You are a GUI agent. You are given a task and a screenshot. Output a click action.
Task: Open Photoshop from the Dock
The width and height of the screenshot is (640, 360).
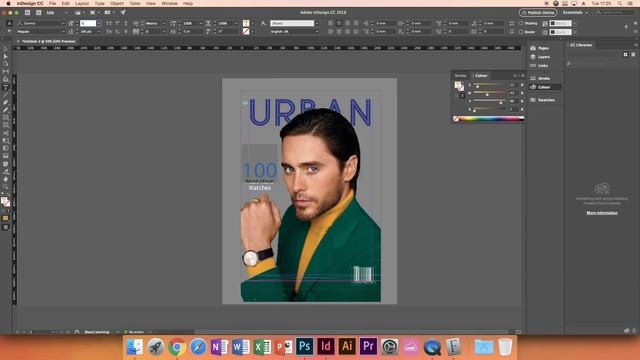pyautogui.click(x=304, y=347)
